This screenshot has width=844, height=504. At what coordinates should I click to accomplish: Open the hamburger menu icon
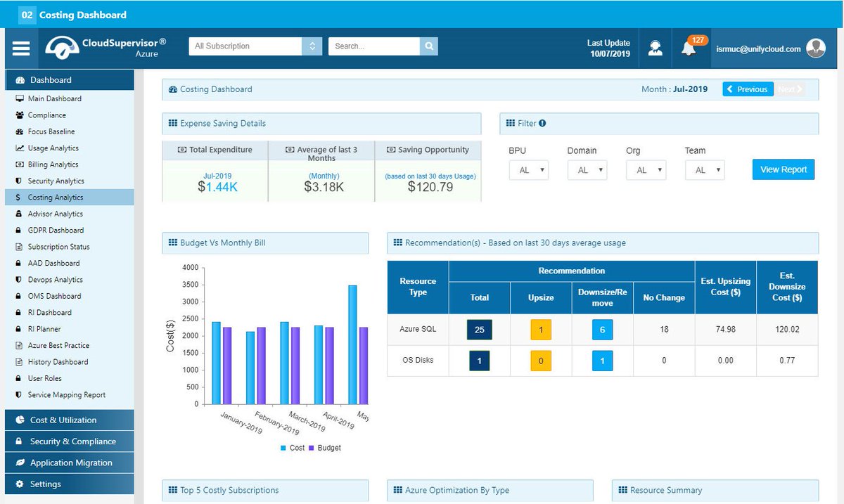pyautogui.click(x=21, y=48)
